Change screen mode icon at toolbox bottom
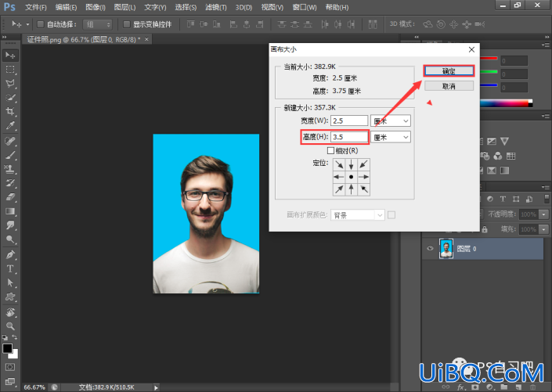 point(10,382)
